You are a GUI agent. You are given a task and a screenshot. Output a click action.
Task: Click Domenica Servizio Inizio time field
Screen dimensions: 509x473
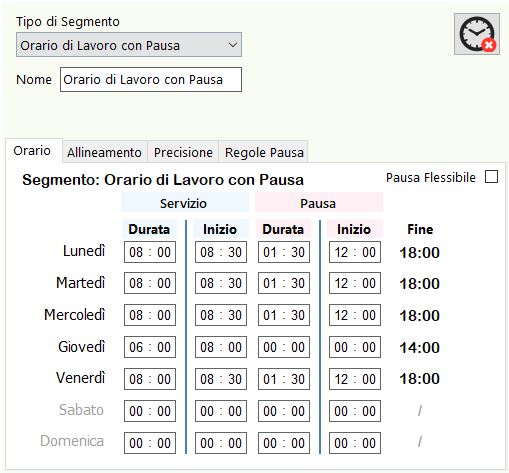tap(221, 443)
